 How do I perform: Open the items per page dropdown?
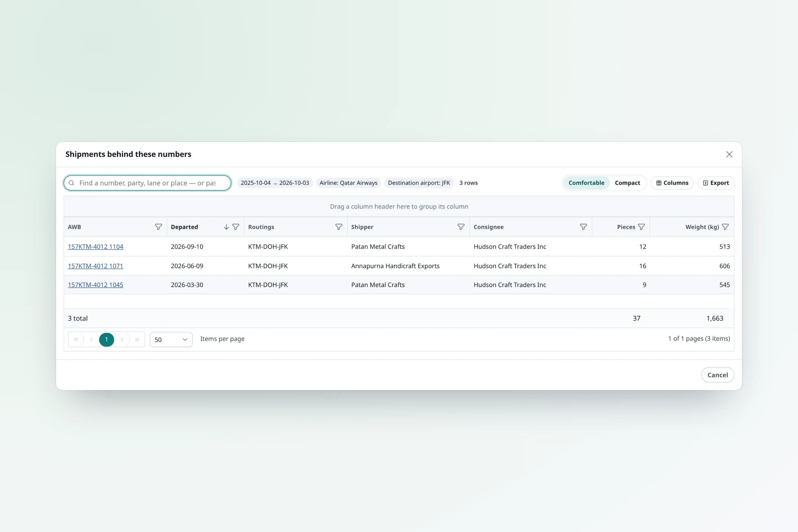[x=171, y=340]
